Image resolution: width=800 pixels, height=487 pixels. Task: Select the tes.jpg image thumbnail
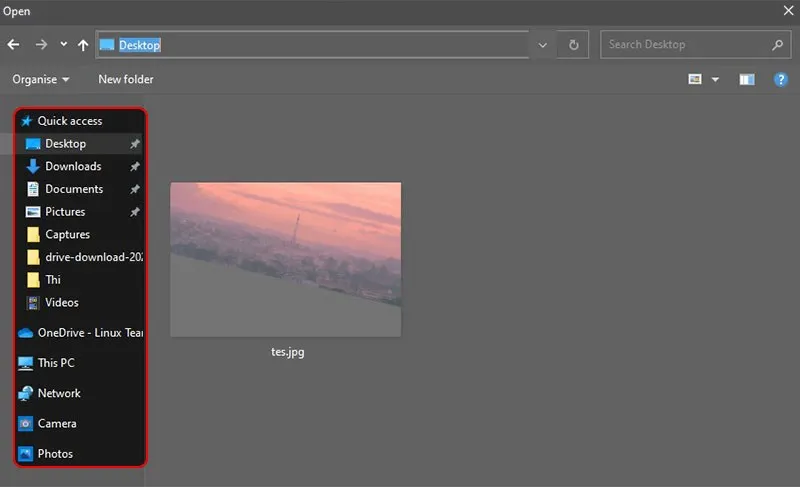(286, 259)
